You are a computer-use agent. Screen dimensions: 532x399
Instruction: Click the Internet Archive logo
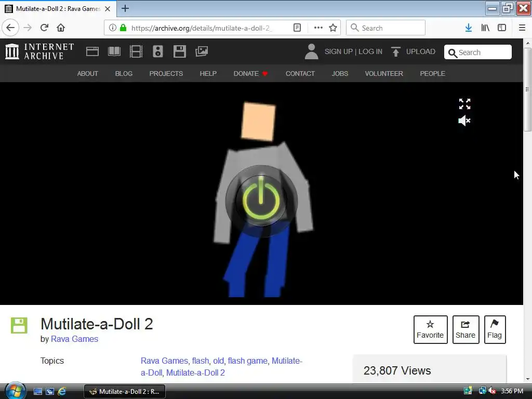click(x=39, y=51)
